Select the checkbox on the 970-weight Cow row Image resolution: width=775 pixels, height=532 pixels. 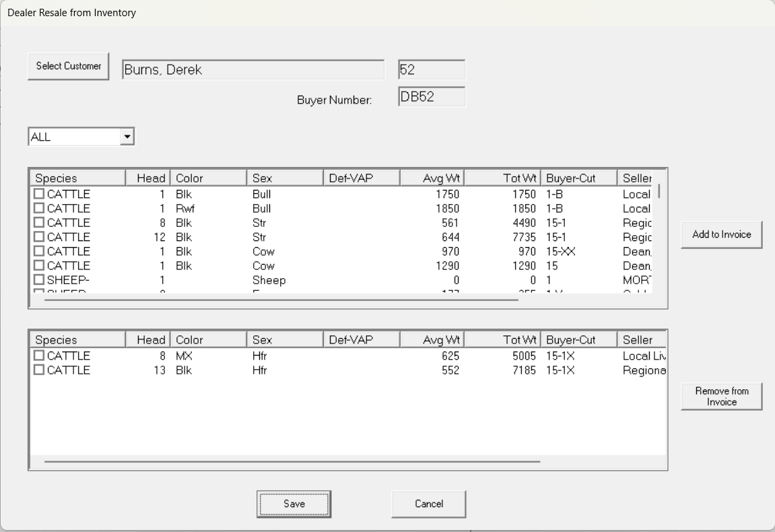click(38, 251)
